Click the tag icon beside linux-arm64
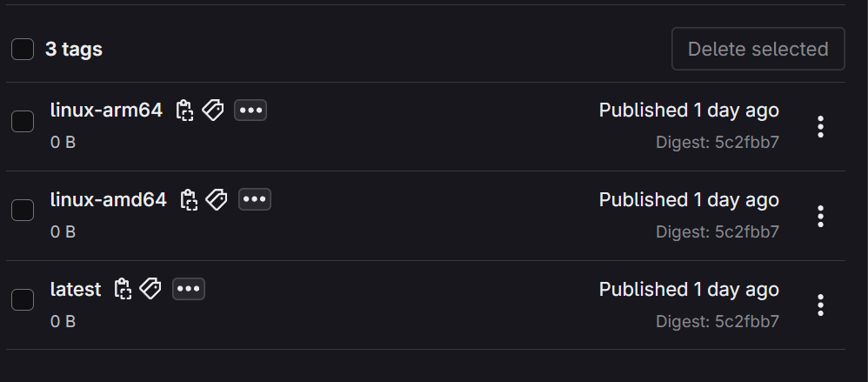This screenshot has height=382, width=868. tap(213, 111)
